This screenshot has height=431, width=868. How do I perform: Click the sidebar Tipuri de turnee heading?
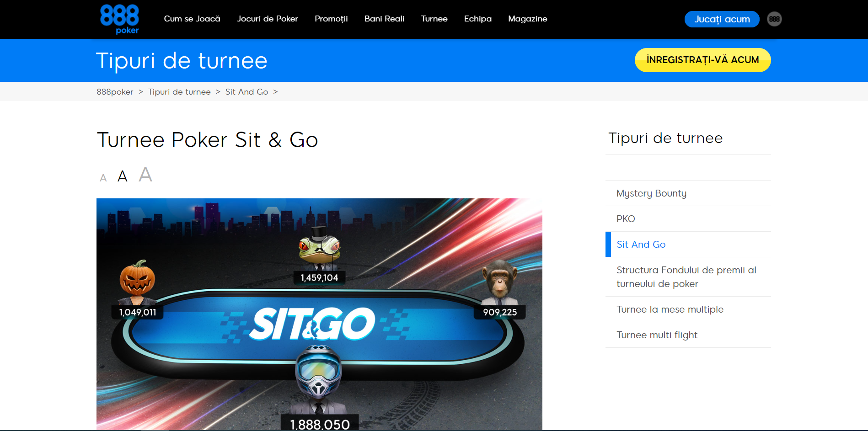click(x=665, y=138)
